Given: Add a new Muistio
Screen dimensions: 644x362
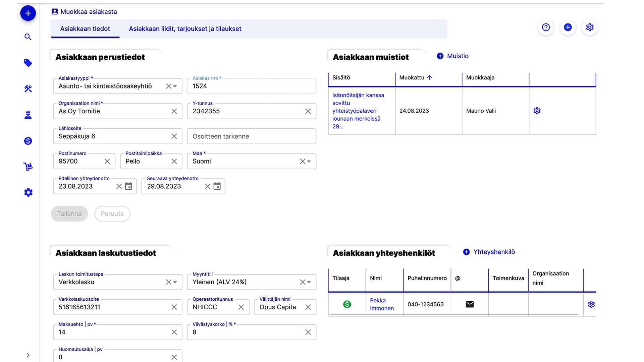Looking at the screenshot, I should click(453, 56).
